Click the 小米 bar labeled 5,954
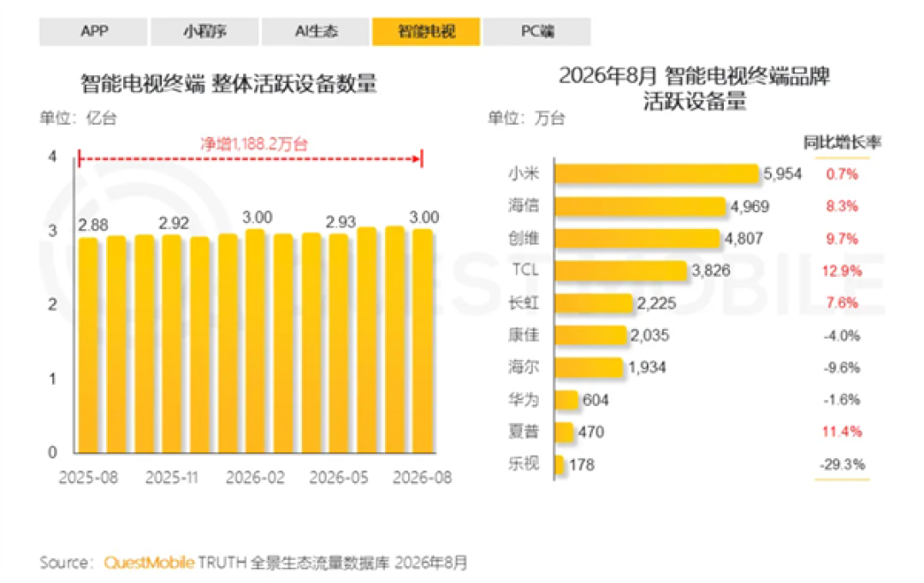Image resolution: width=924 pixels, height=583 pixels. (x=656, y=174)
